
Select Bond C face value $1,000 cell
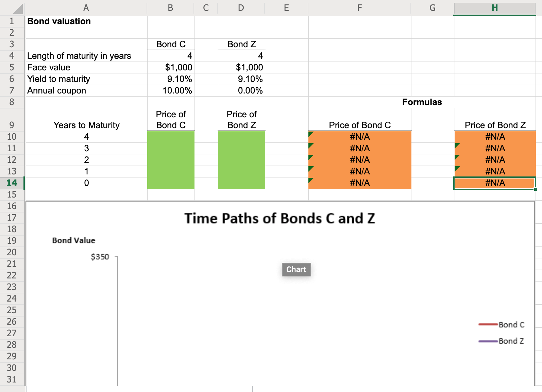[171, 67]
